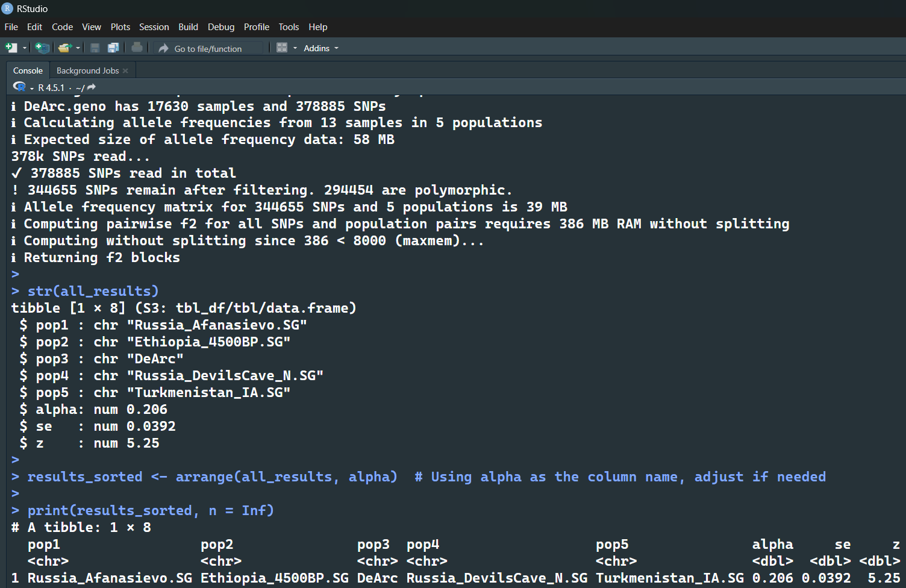Create a new project with the project icon
Image resolution: width=906 pixels, height=588 pixels.
pos(42,48)
